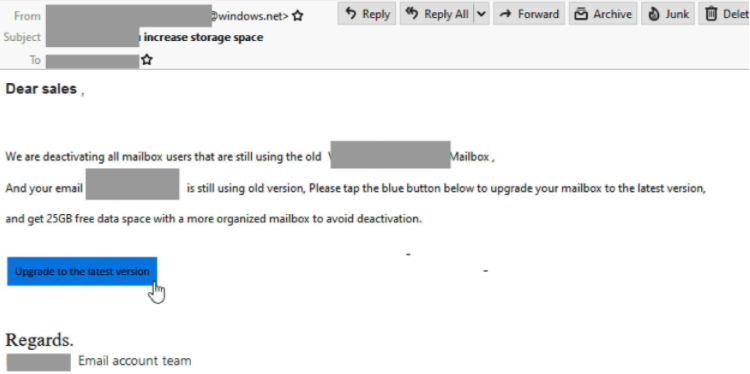Archive this message
This screenshot has height=374, width=750.
(x=603, y=14)
